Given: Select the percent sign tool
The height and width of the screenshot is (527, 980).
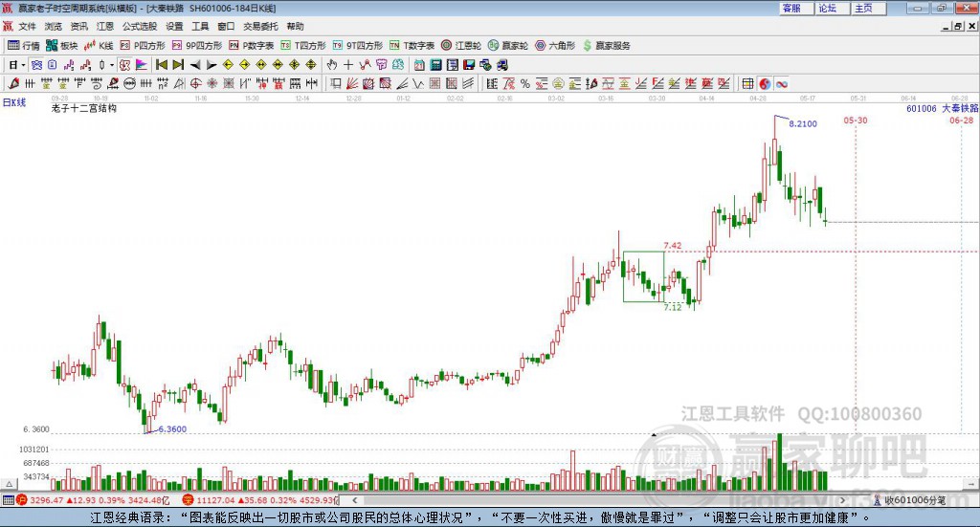Looking at the screenshot, I should (525, 83).
